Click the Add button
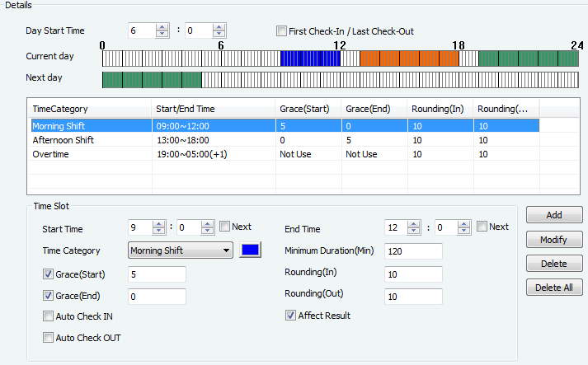Viewport: 588px width, 365px height. tap(554, 215)
